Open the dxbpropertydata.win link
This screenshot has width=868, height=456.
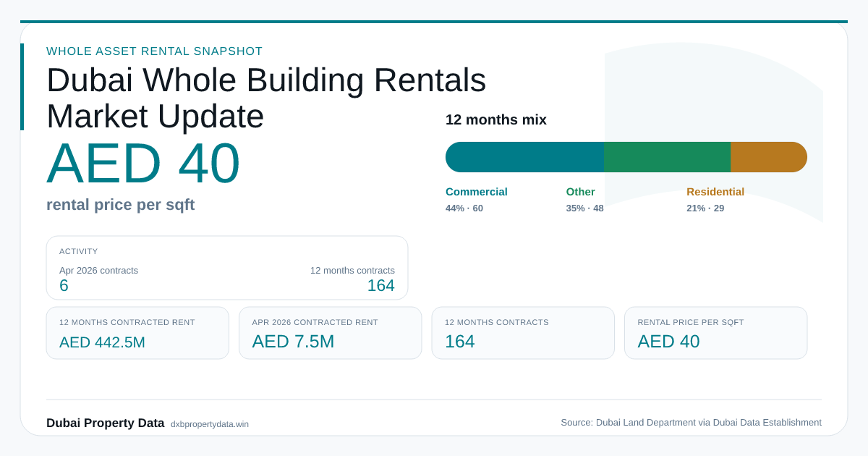click(x=210, y=424)
